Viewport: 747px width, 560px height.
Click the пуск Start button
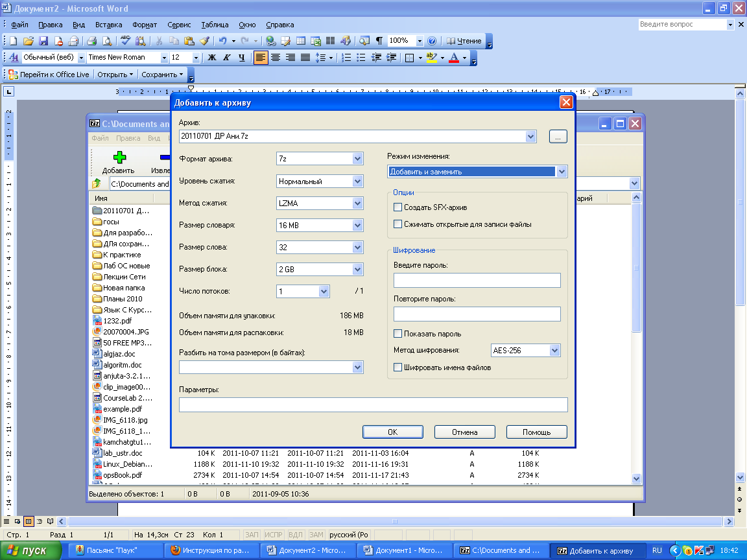pos(31,550)
